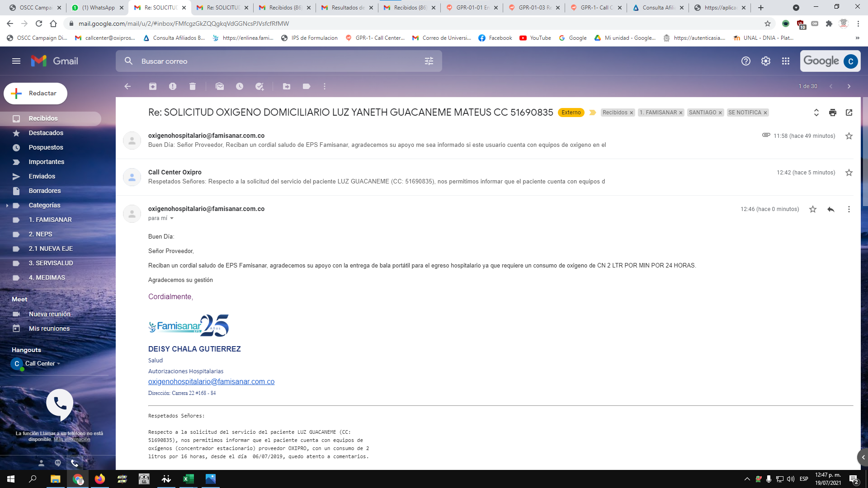Open the Hangouts phone tab
This screenshot has width=868, height=488.
tap(75, 463)
